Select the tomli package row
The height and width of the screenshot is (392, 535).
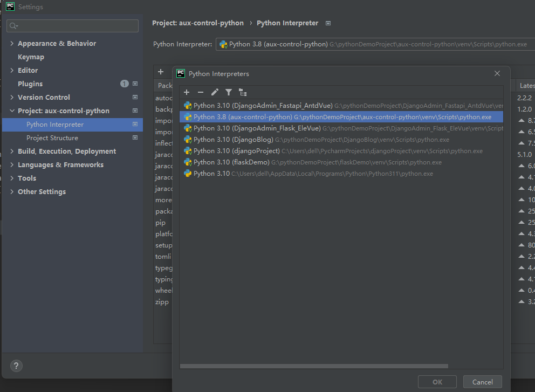pyautogui.click(x=163, y=256)
